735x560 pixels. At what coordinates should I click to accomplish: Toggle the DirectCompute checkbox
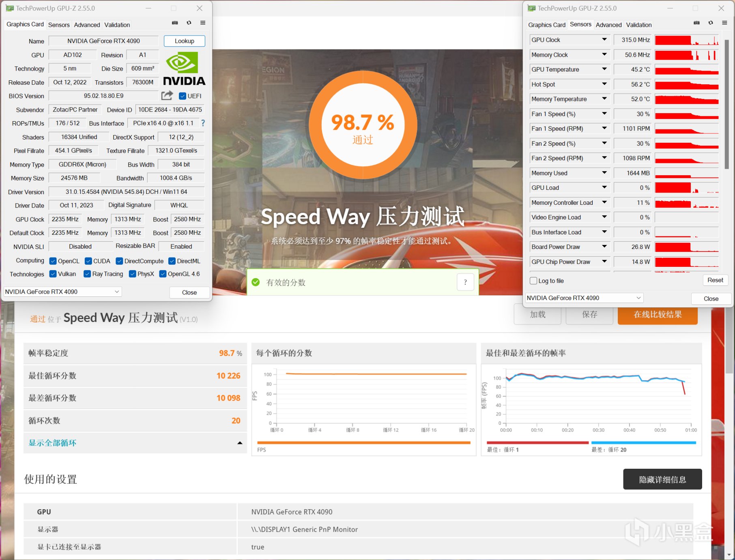(x=119, y=261)
